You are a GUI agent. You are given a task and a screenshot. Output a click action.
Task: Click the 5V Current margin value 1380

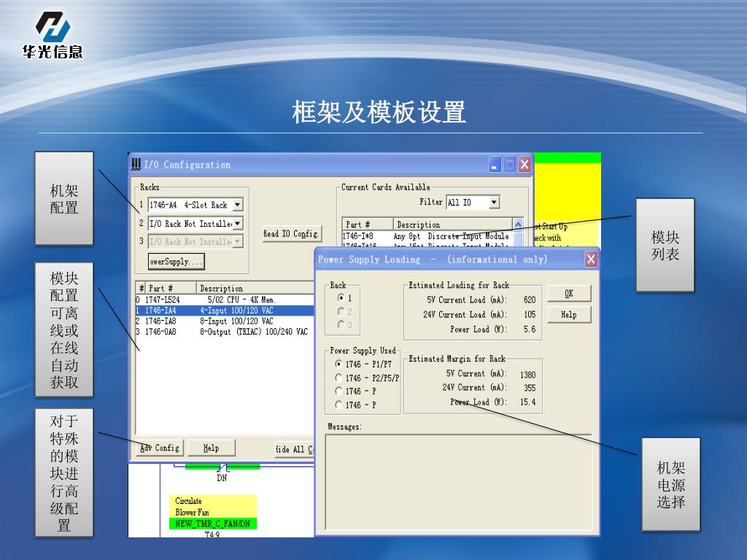527,375
